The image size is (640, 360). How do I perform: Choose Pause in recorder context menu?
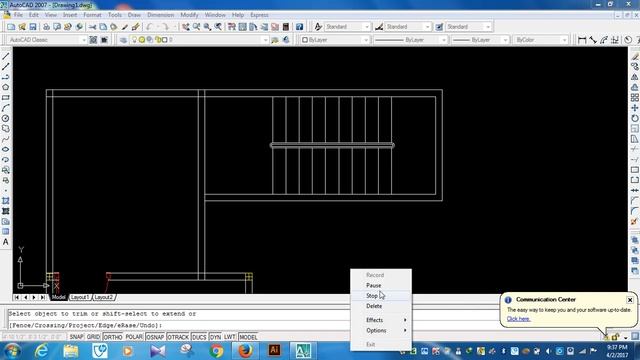[381, 286]
